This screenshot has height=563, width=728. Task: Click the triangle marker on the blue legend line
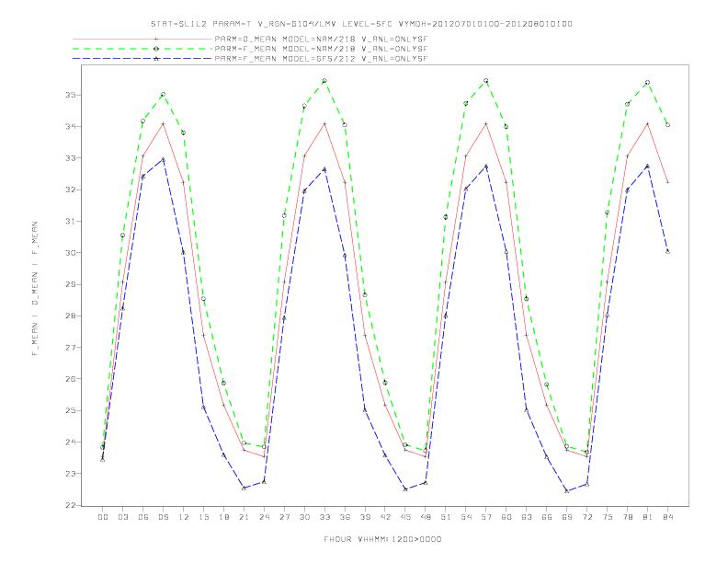(156, 59)
